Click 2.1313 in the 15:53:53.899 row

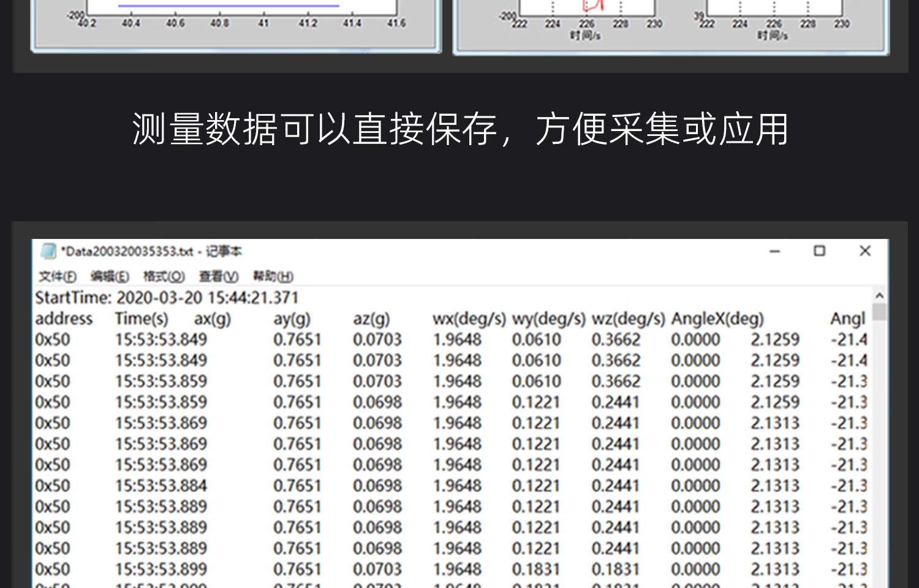775,569
